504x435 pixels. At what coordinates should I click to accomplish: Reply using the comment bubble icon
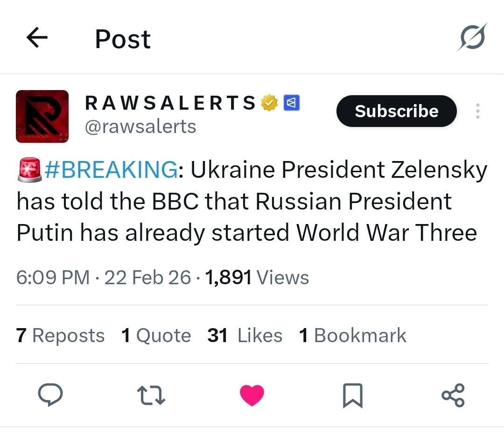point(50,395)
